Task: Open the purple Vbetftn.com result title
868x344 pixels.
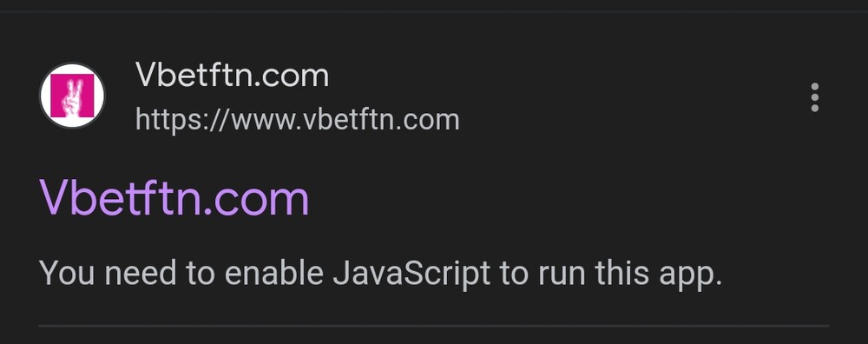Action: 174,198
